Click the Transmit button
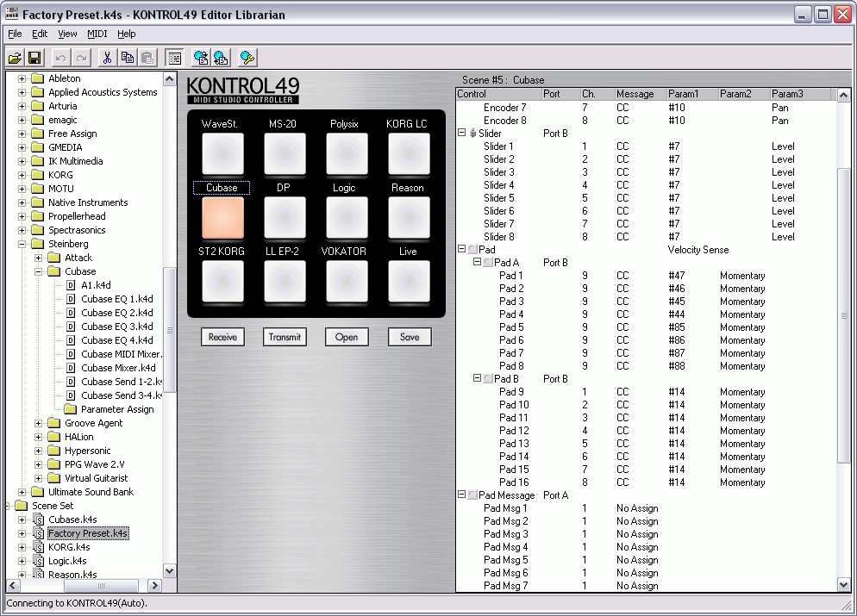The width and height of the screenshot is (857, 616). coord(285,337)
